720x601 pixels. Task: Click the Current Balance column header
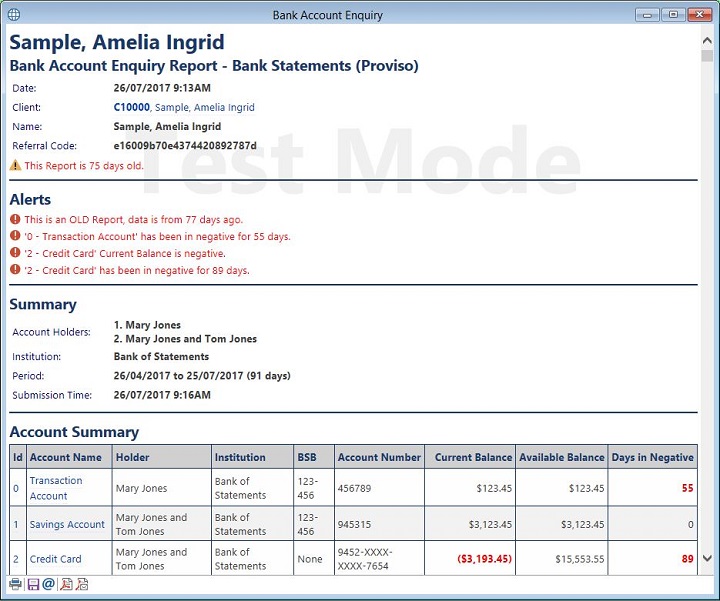[x=473, y=457]
